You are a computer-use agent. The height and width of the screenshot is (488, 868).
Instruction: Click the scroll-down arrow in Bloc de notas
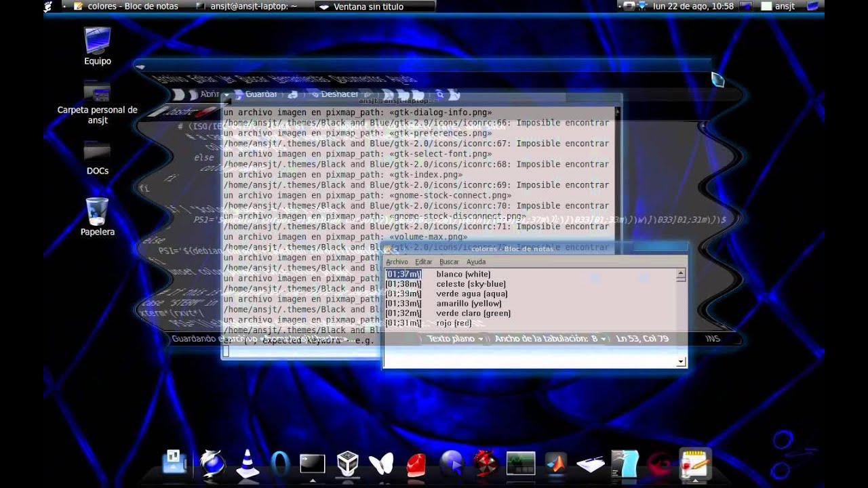(x=681, y=363)
